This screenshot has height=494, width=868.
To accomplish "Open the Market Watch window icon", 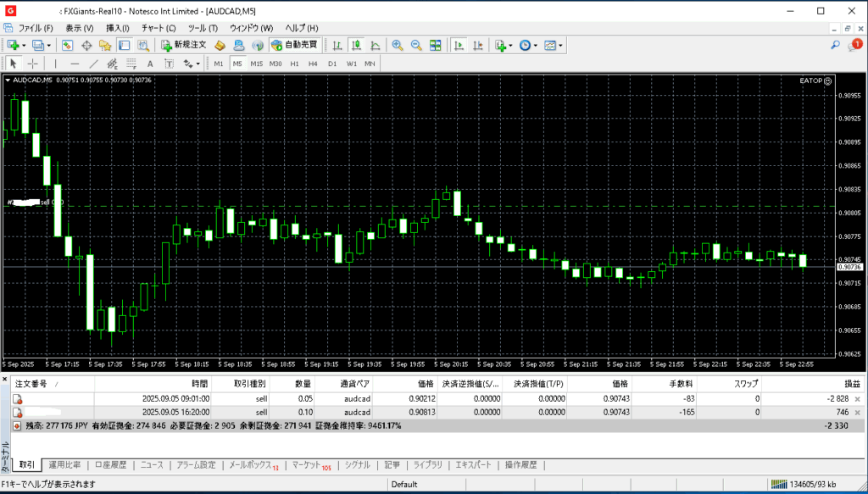I will coord(68,45).
